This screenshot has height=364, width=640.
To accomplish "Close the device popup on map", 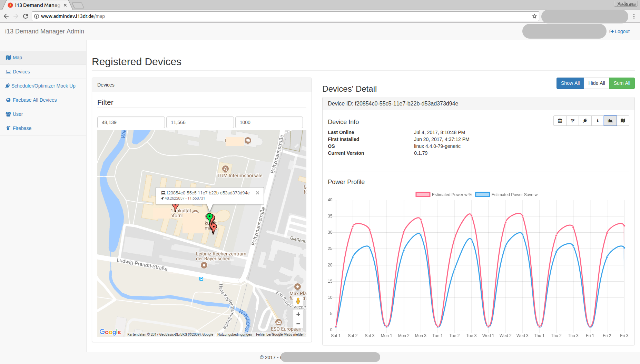I will click(257, 193).
